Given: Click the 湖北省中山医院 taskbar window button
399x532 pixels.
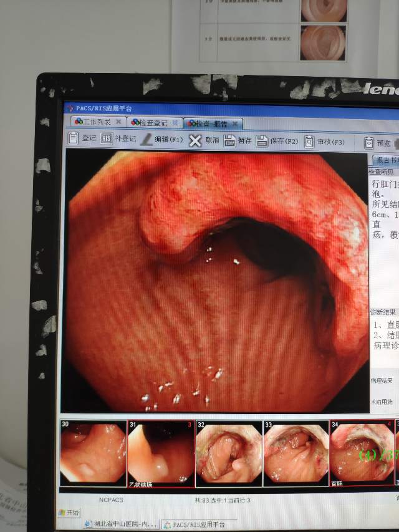Looking at the screenshot, I should 120,525.
